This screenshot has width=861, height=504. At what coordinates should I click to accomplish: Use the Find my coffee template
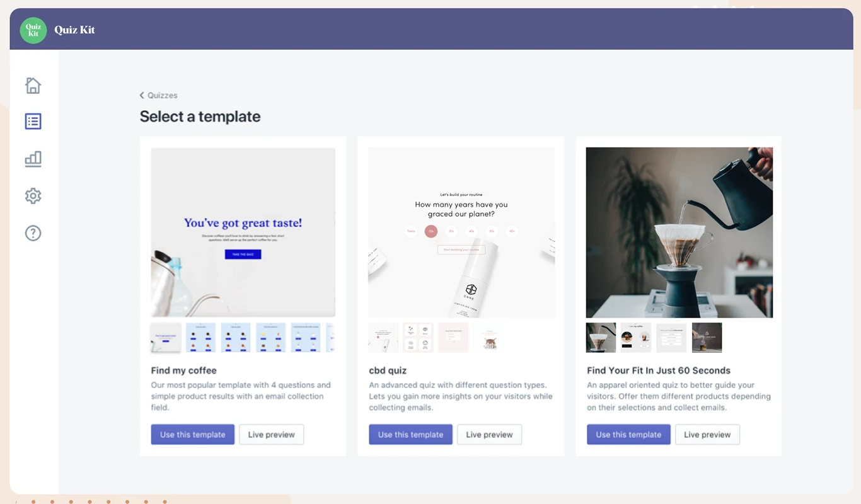pyautogui.click(x=193, y=435)
